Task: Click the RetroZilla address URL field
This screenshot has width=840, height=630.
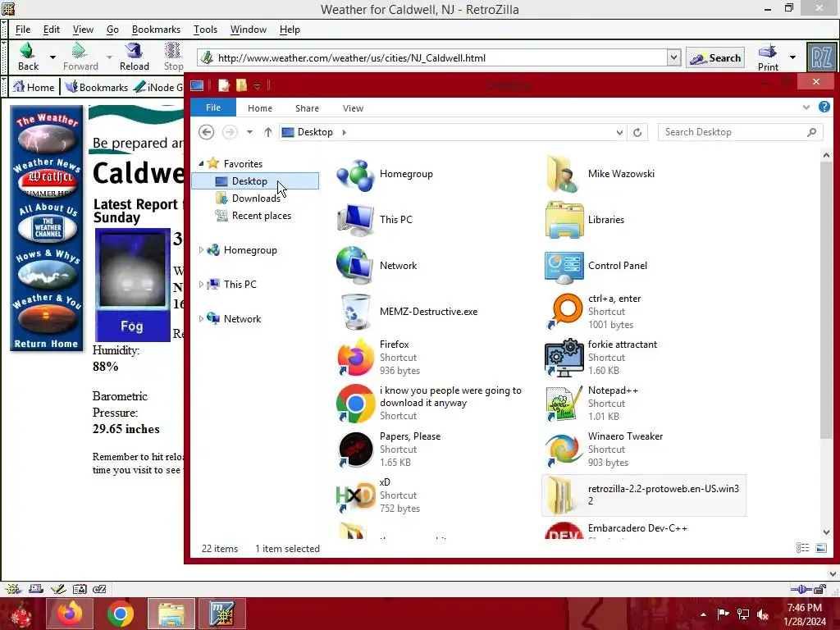Action: [x=440, y=58]
